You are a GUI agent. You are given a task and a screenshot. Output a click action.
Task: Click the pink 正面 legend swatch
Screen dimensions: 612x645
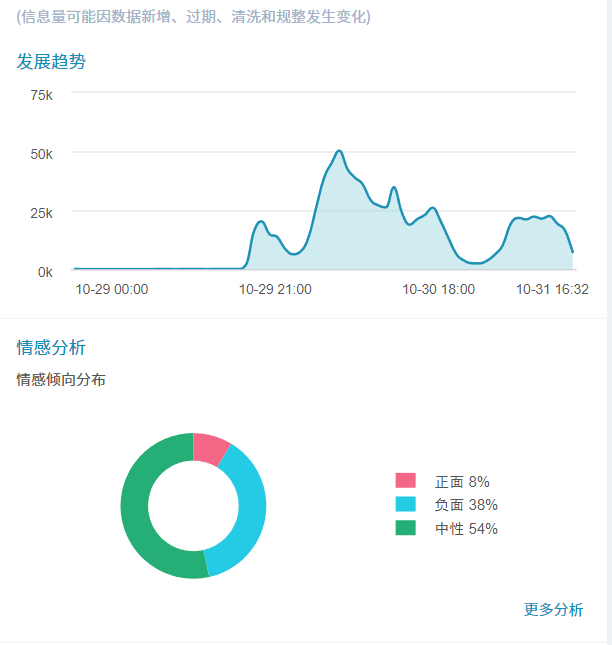(x=405, y=481)
